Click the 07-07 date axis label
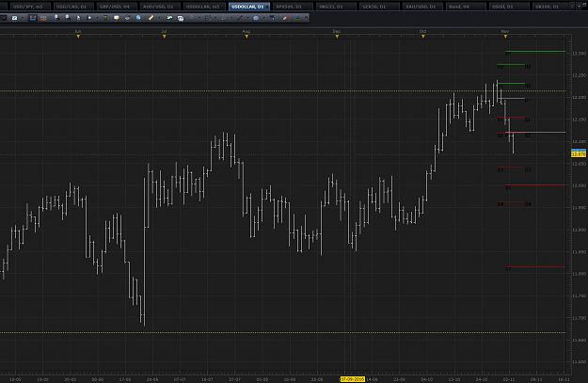This screenshot has height=383, width=588. click(180, 379)
